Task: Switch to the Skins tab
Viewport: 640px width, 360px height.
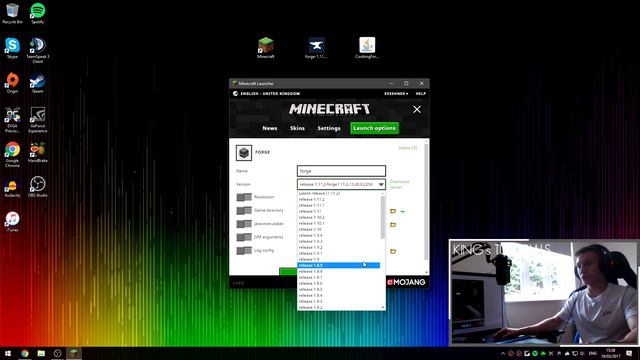Action: point(297,128)
